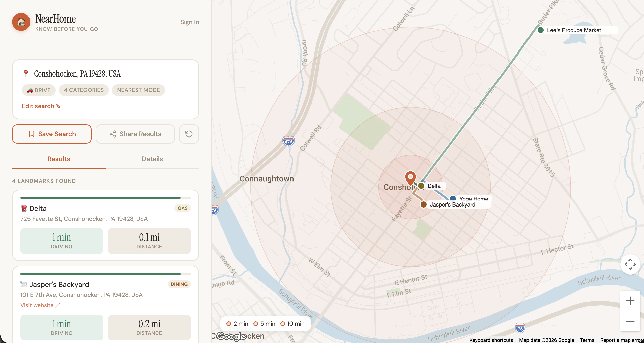Click the Google logo on the map

point(231,336)
